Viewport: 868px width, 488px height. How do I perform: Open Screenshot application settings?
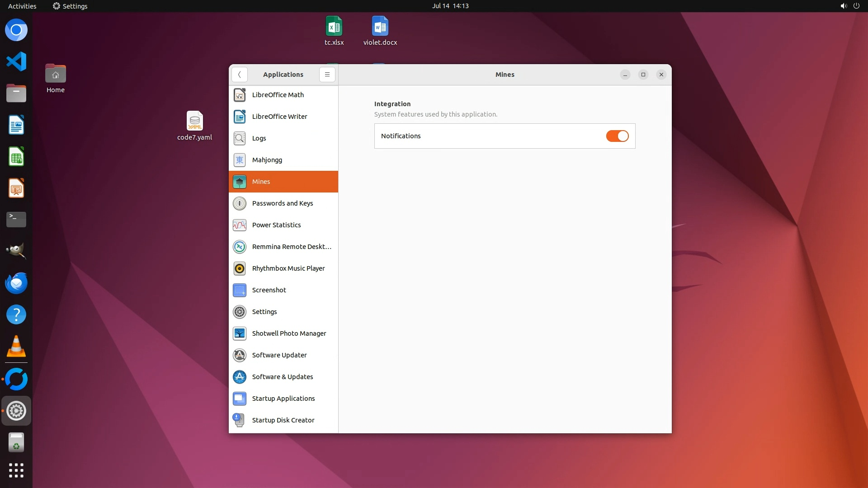pos(283,290)
